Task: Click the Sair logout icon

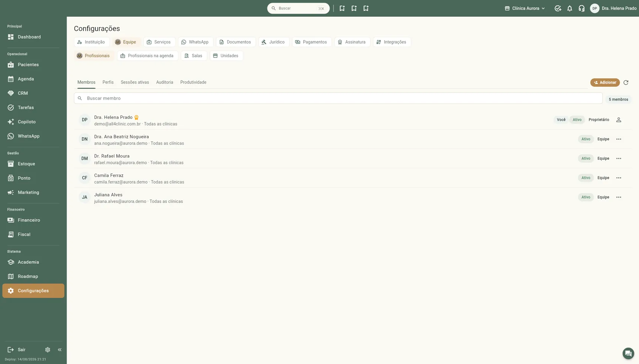Action: tap(11, 350)
